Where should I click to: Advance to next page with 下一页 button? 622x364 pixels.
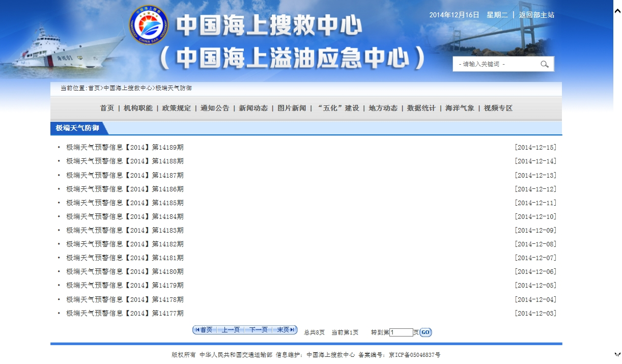coord(258,330)
